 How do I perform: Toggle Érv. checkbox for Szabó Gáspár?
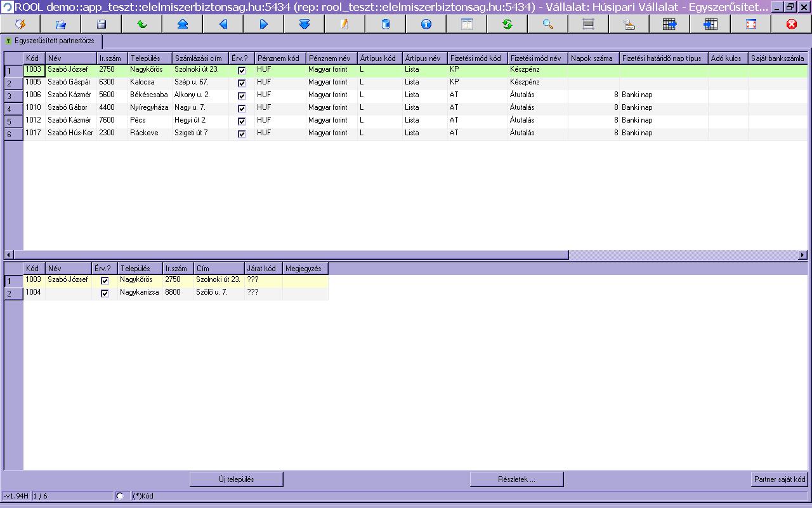click(242, 83)
